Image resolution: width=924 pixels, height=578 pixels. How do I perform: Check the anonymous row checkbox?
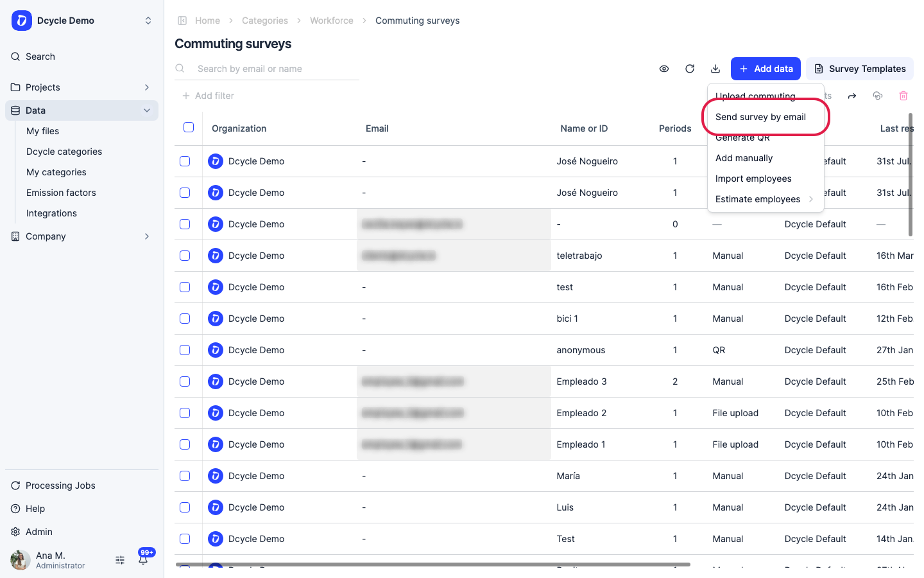[185, 350]
